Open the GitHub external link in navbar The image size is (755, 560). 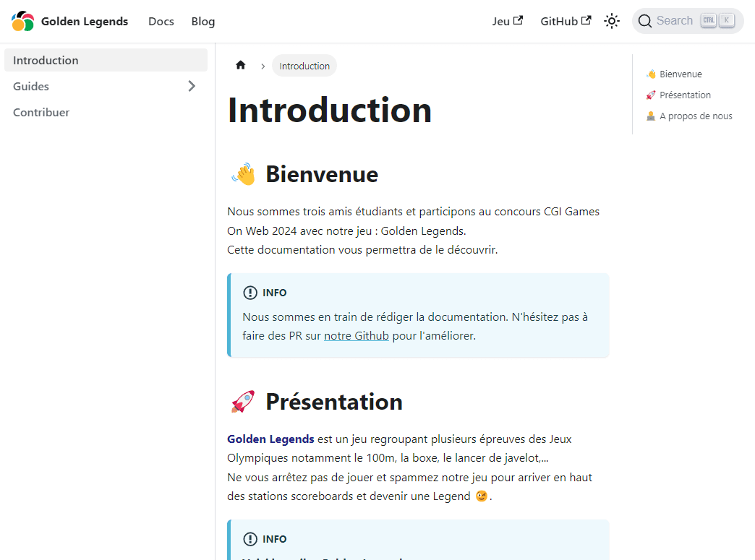coord(566,21)
